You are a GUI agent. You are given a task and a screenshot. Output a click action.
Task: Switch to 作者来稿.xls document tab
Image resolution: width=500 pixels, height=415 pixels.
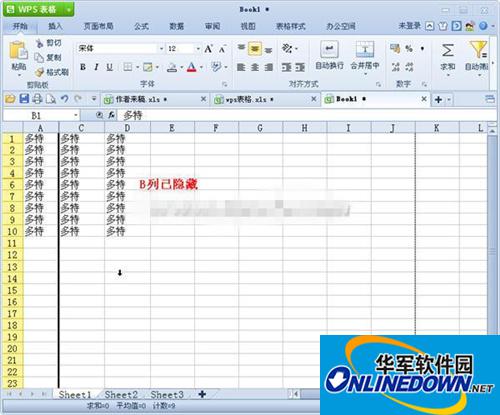[155, 99]
